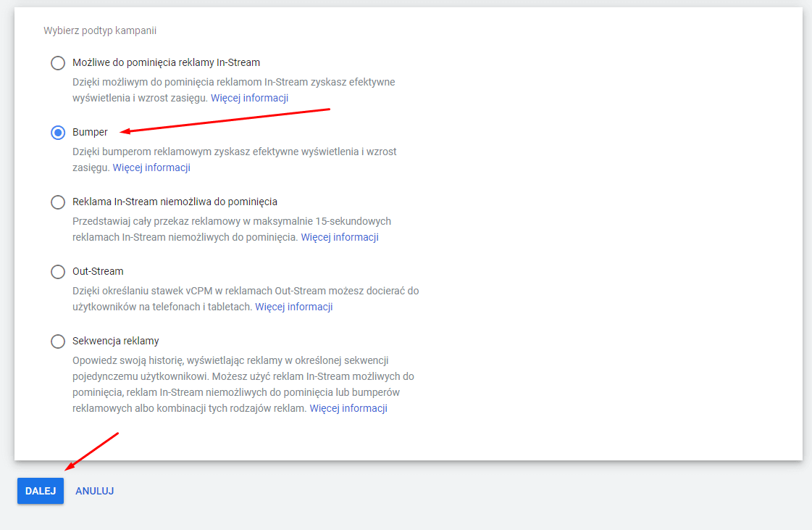The width and height of the screenshot is (812, 530).
Task: Click 'Reklama In-Stream niemożliwa do pominięcia' label text
Action: [x=175, y=202]
